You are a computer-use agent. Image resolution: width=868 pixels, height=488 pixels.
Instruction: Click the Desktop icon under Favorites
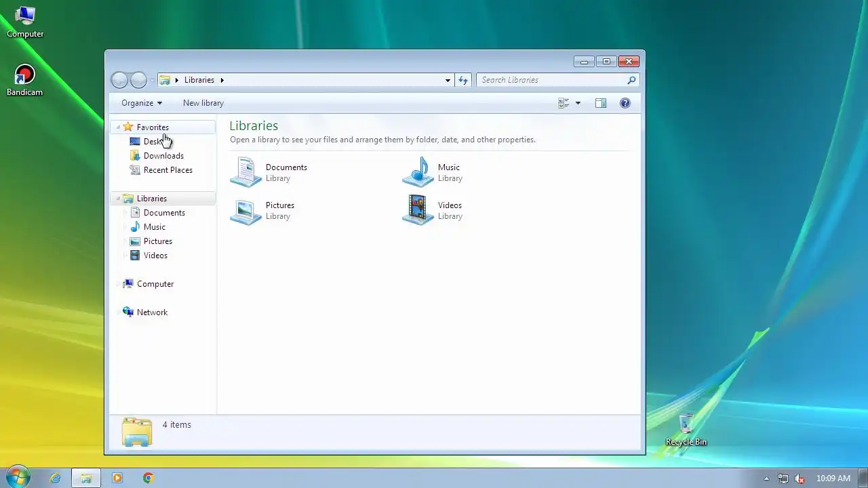pyautogui.click(x=135, y=142)
